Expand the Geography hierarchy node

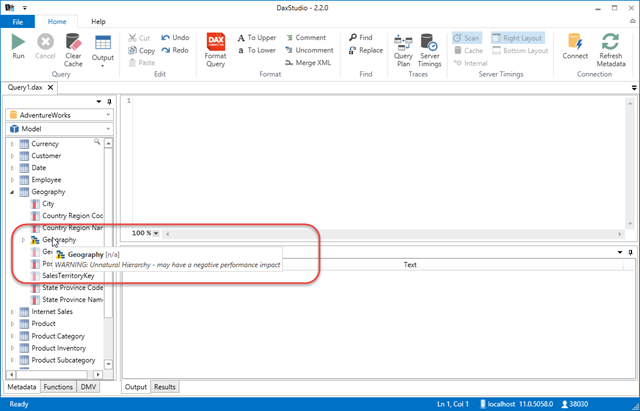(x=23, y=240)
